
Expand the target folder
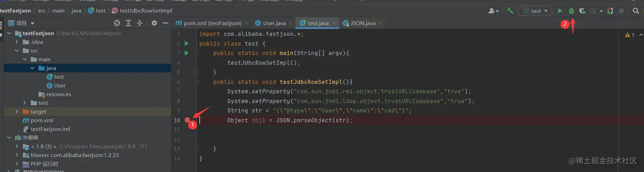tap(17, 112)
